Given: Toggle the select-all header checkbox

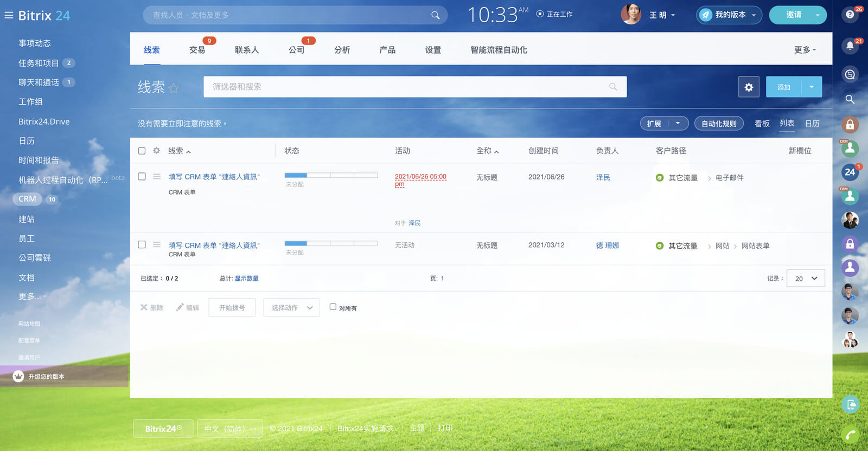Looking at the screenshot, I should [x=142, y=151].
